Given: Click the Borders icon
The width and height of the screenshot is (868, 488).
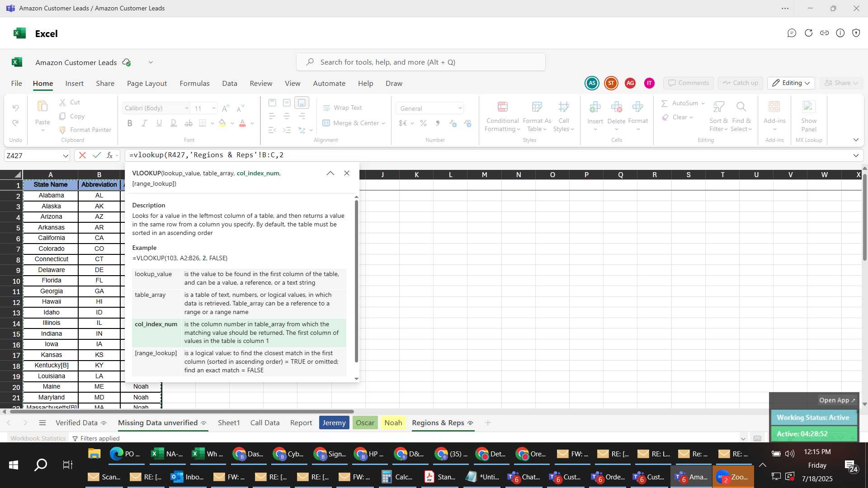Looking at the screenshot, I should tap(203, 123).
